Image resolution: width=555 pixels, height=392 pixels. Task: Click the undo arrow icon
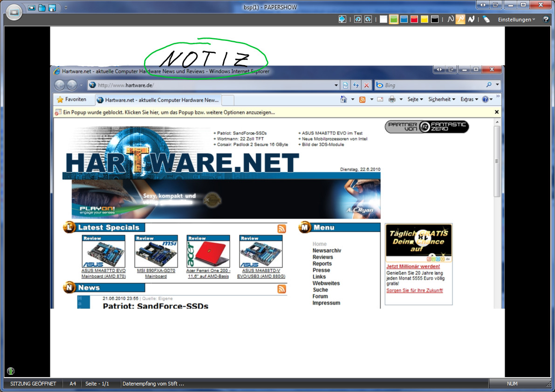pyautogui.click(x=358, y=19)
